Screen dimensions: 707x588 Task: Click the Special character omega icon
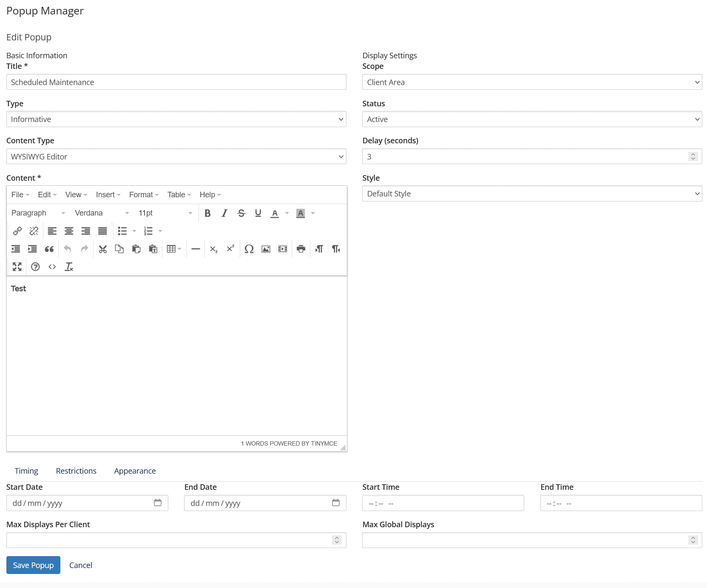[249, 249]
